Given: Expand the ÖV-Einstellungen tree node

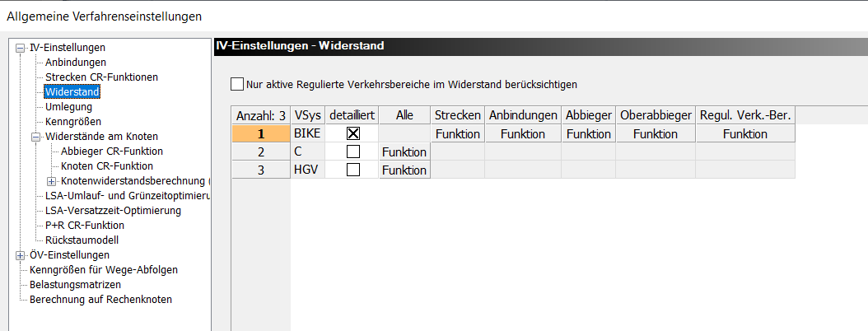Looking at the screenshot, I should click(21, 255).
